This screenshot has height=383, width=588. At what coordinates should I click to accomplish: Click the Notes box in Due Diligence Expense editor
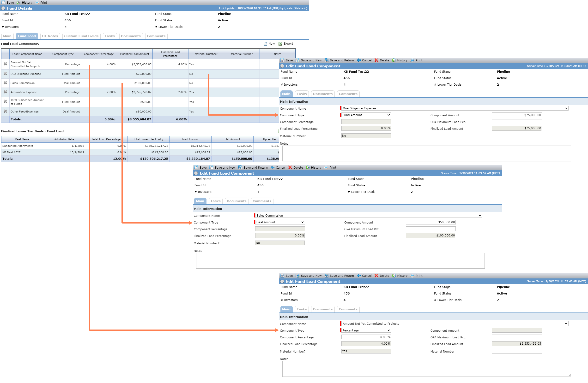[x=426, y=153]
